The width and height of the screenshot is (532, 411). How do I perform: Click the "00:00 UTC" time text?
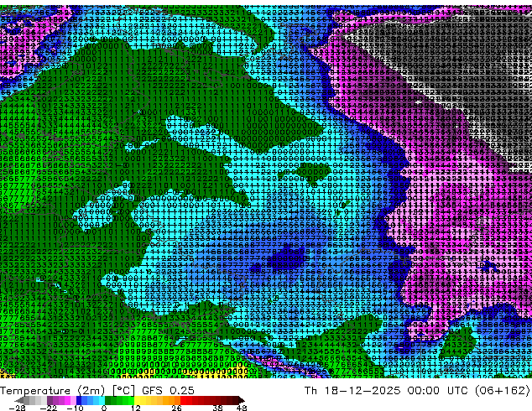click(440, 391)
